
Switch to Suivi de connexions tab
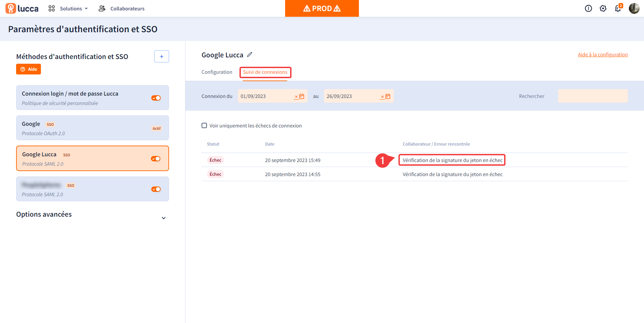(x=265, y=72)
